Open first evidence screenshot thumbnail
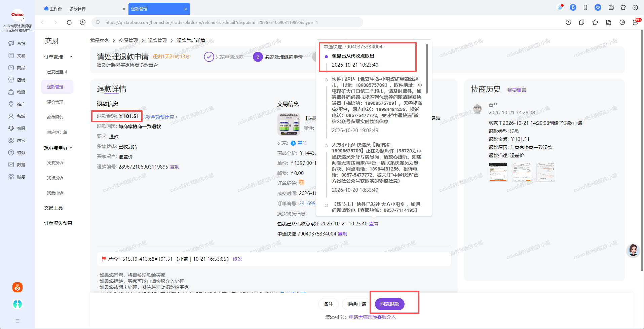The image size is (644, 329). click(498, 172)
